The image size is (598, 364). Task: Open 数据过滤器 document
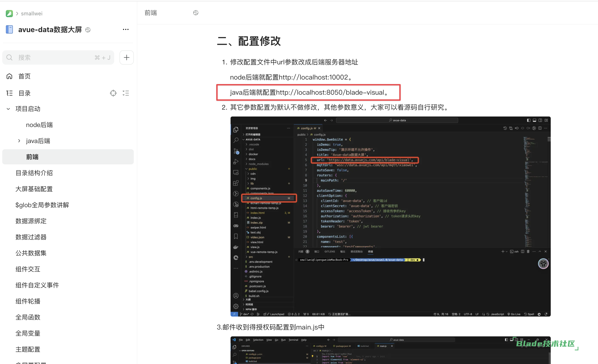point(31,237)
